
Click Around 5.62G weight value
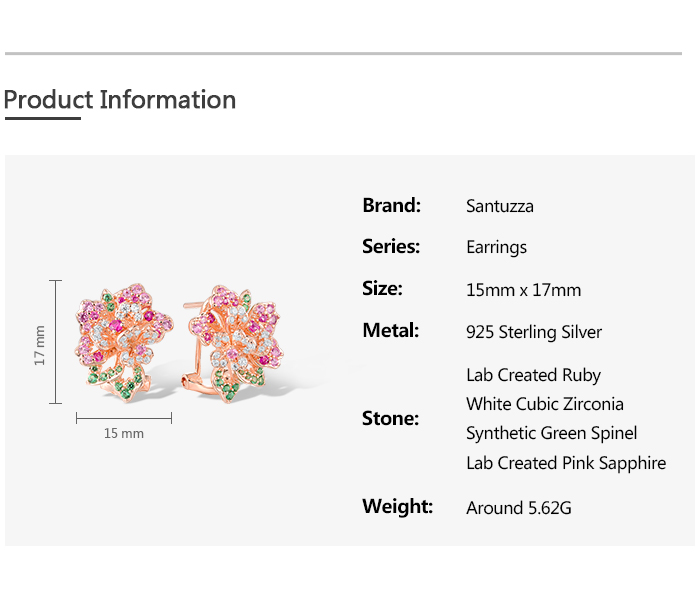click(518, 508)
